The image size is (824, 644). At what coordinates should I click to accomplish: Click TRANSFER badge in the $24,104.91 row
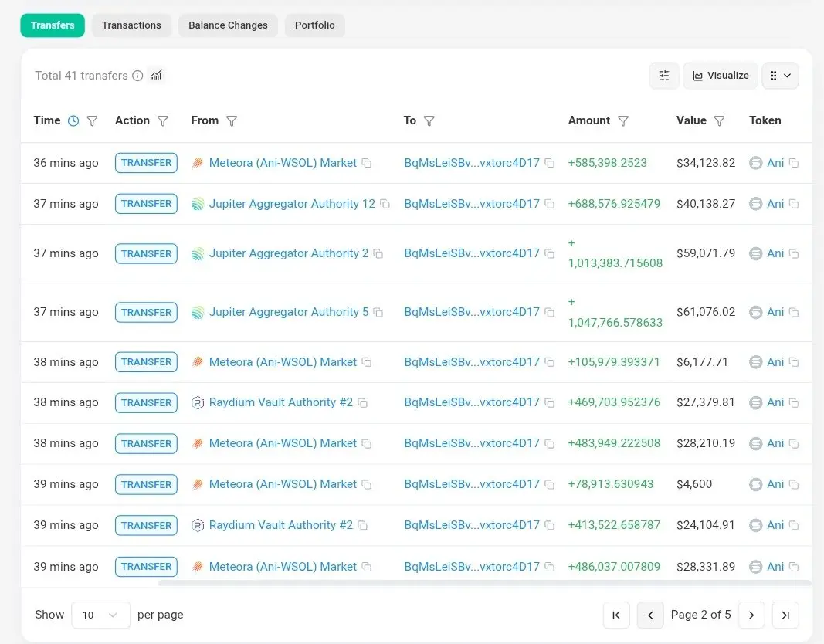click(146, 525)
